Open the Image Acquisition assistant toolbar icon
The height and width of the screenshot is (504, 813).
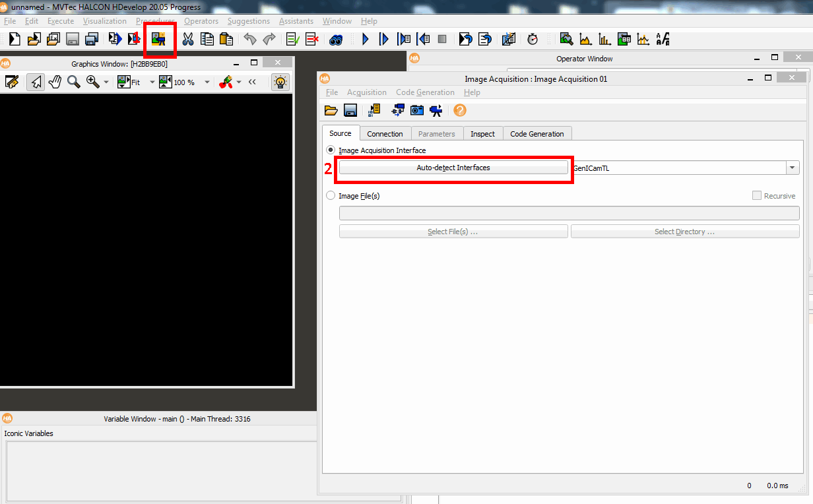(158, 40)
